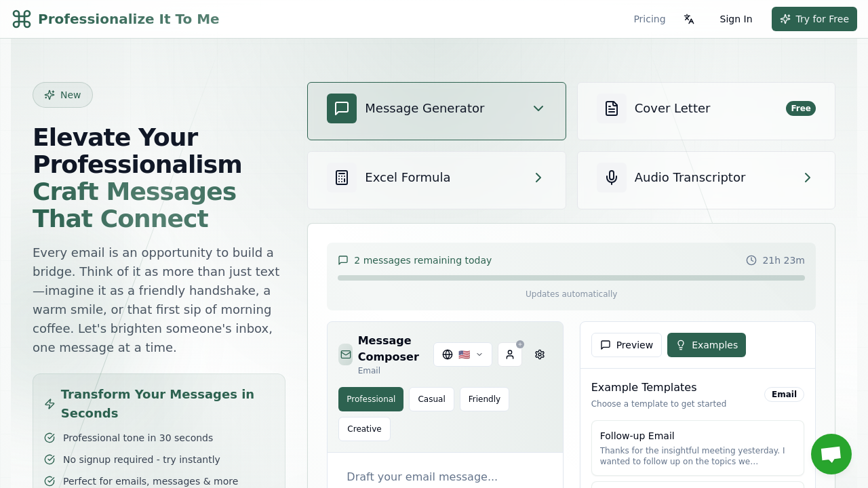Choose the Friendly tone option

pyautogui.click(x=484, y=399)
